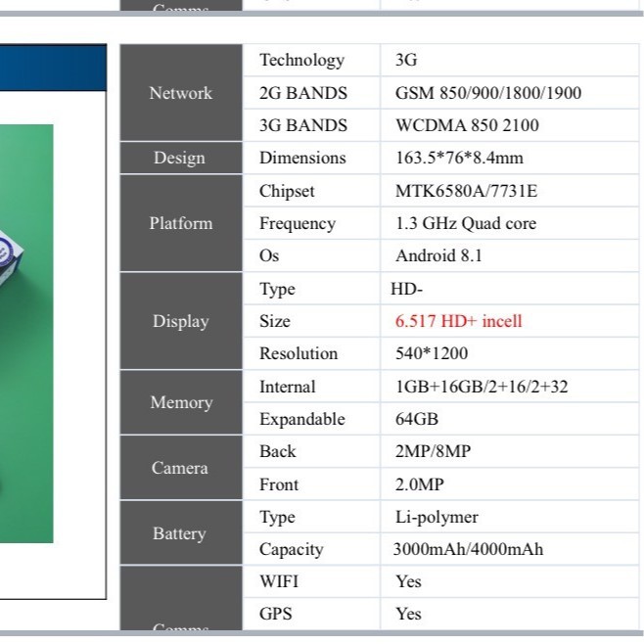Screen dimensions: 644x644
Task: Click the 540*1200 resolution value
Action: [x=432, y=353]
